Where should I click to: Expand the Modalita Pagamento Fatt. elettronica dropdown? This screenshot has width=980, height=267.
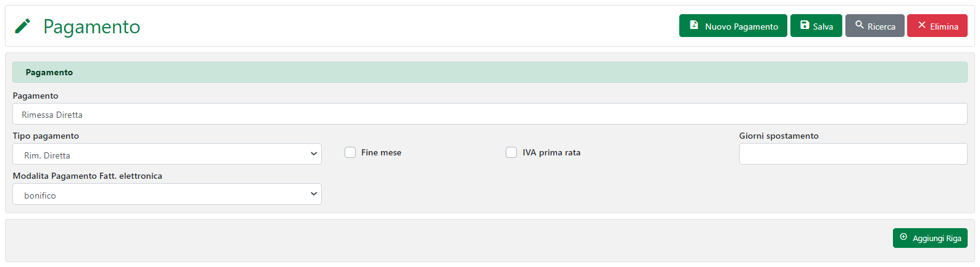(x=167, y=194)
